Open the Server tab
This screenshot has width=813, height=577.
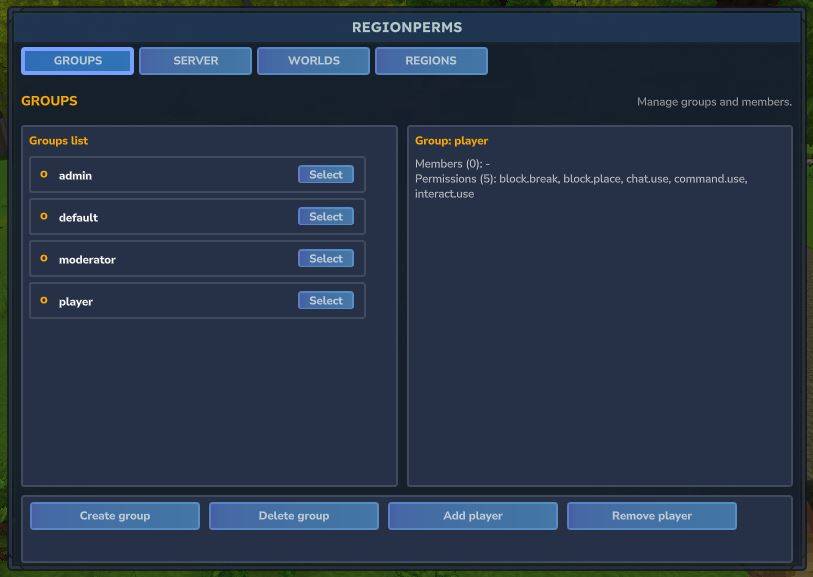coord(195,61)
